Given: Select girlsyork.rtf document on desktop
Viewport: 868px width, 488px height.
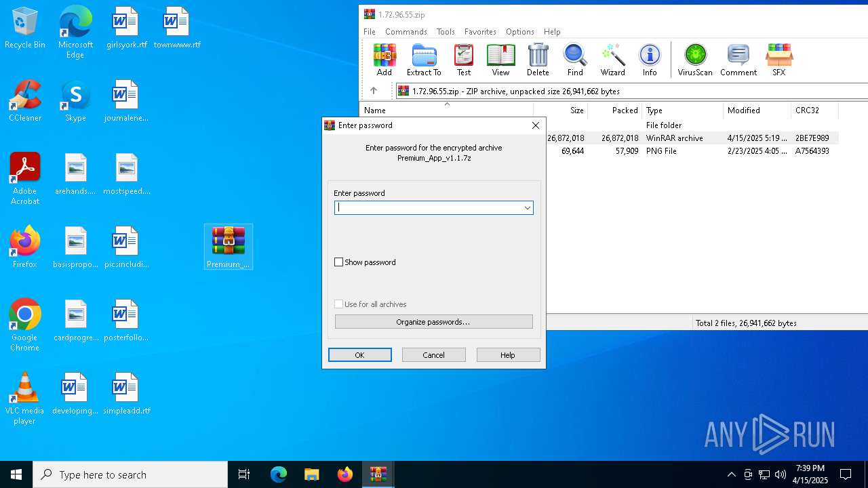Looking at the screenshot, I should (x=126, y=28).
